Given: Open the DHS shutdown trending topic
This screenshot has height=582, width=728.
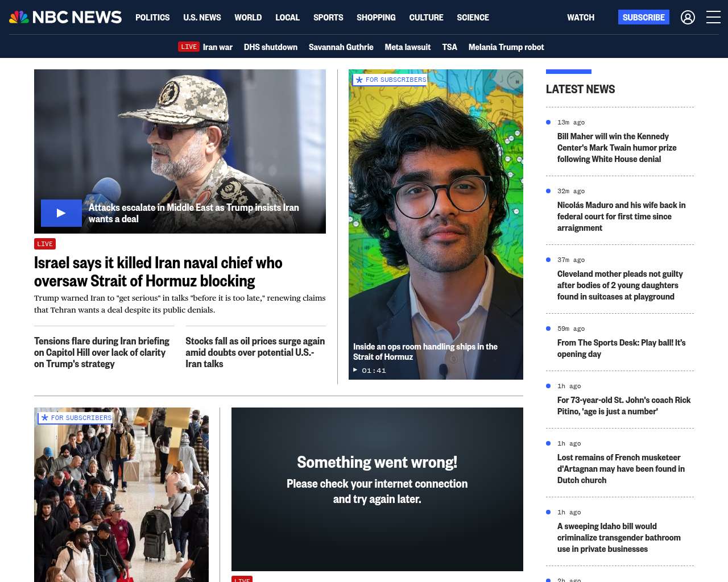Looking at the screenshot, I should [x=270, y=47].
